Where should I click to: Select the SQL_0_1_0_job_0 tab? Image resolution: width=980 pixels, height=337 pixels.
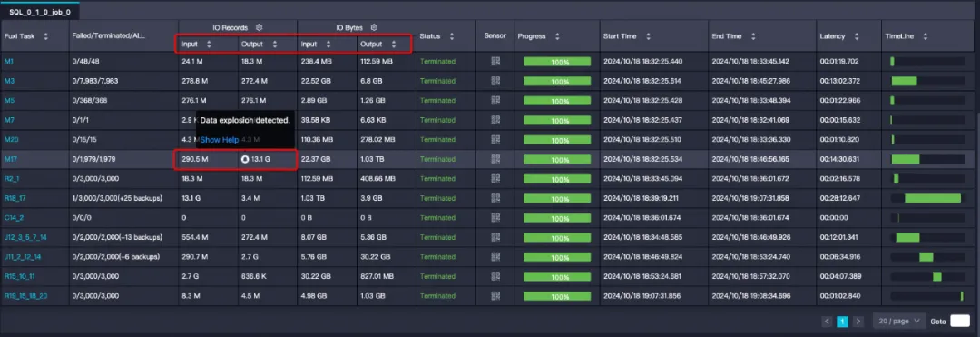pyautogui.click(x=39, y=12)
